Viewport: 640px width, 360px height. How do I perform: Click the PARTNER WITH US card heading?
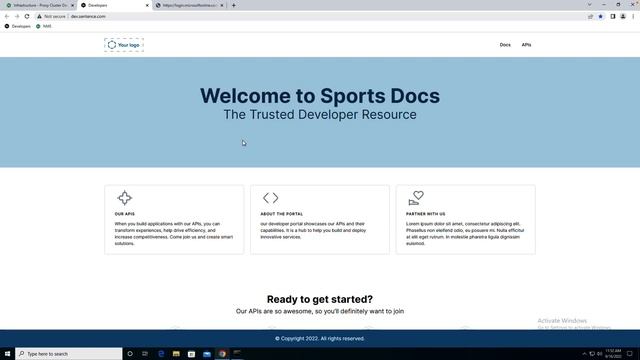425,214
